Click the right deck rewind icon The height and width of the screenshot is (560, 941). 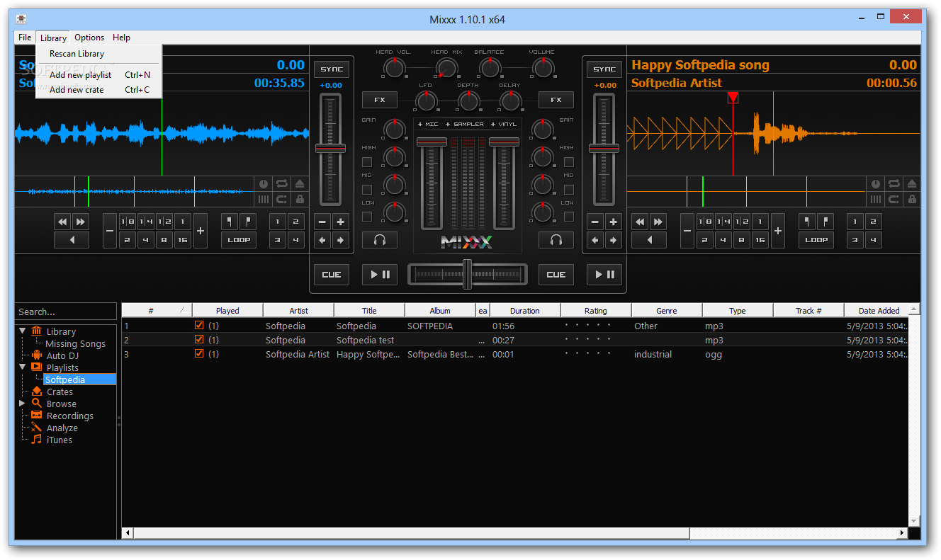pos(640,222)
